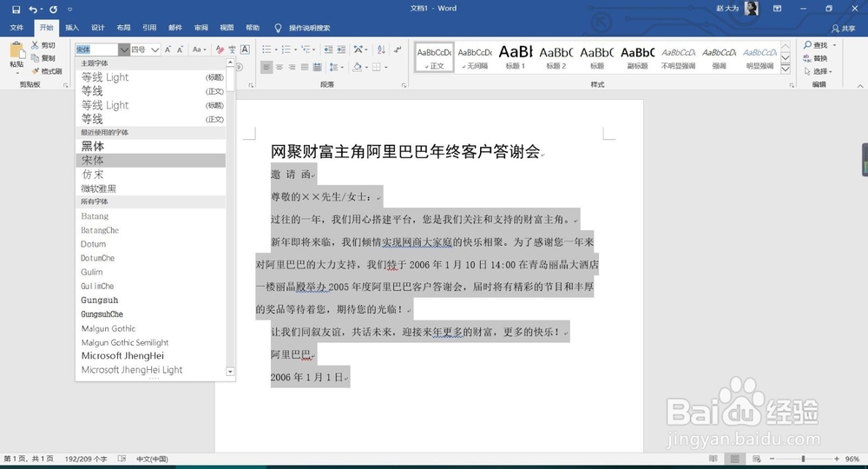The width and height of the screenshot is (868, 469).
Task: Toggle center text alignment
Action: click(279, 67)
